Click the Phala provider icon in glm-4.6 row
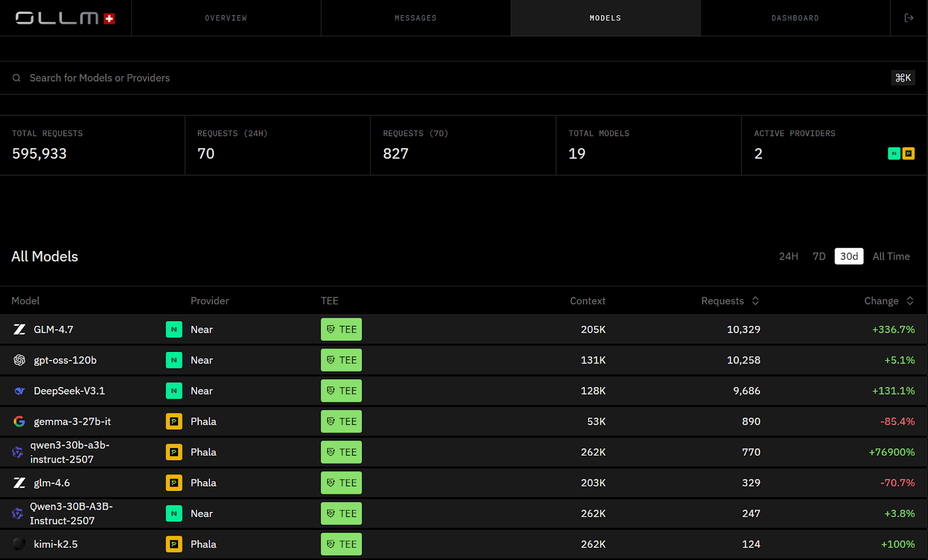The image size is (928, 560). [x=174, y=483]
